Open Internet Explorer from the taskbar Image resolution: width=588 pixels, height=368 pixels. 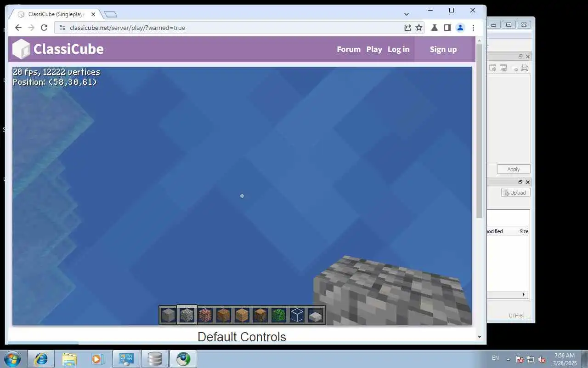(x=41, y=359)
